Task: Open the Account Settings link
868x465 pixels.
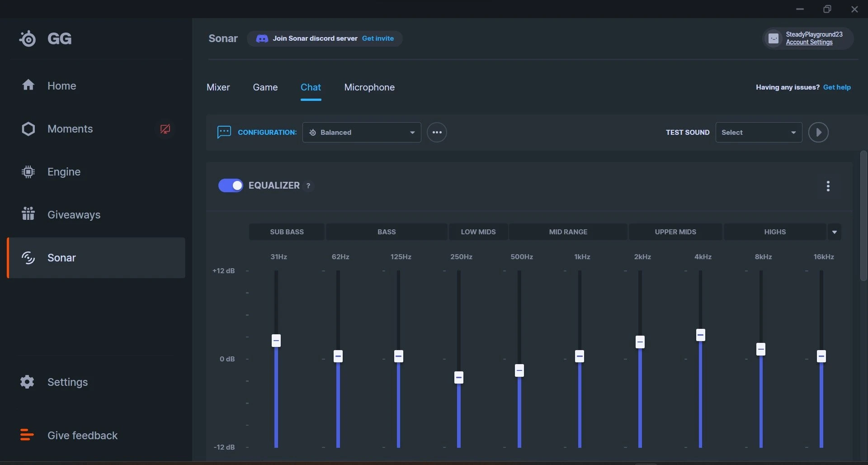Action: coord(809,42)
